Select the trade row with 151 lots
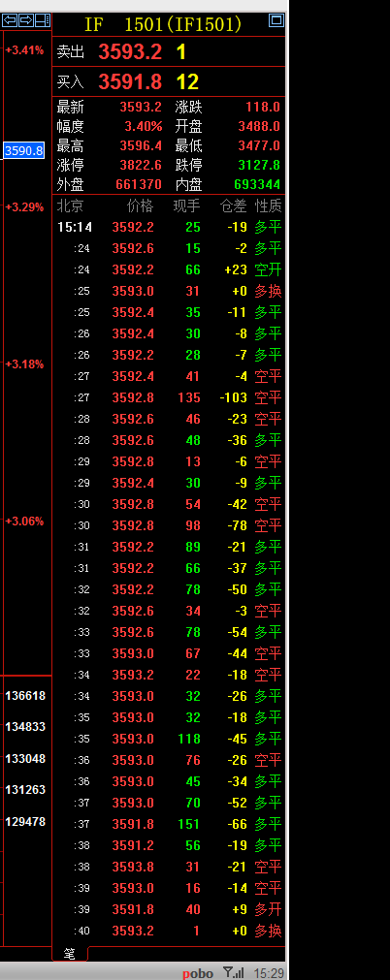Screen dimensions: 390x980 (169, 824)
